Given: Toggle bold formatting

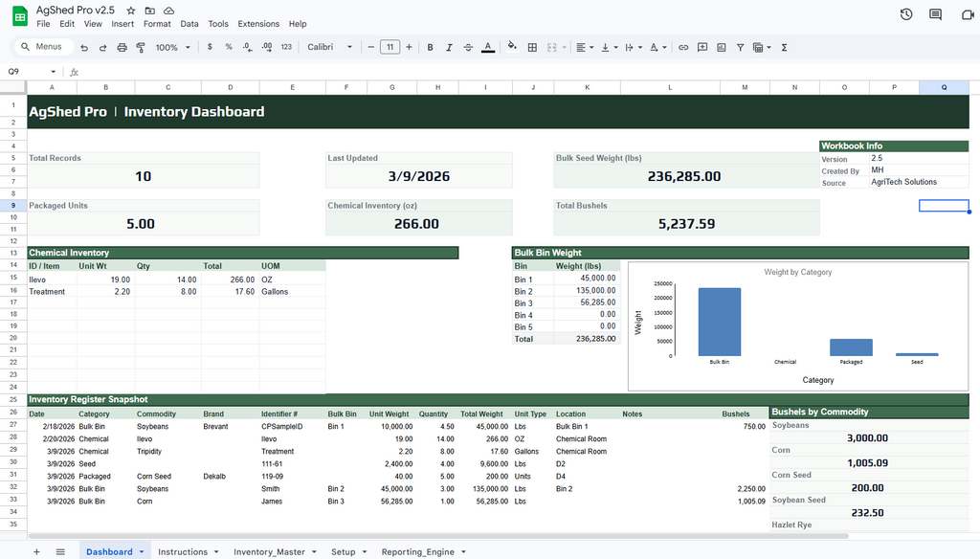Looking at the screenshot, I should pos(430,46).
